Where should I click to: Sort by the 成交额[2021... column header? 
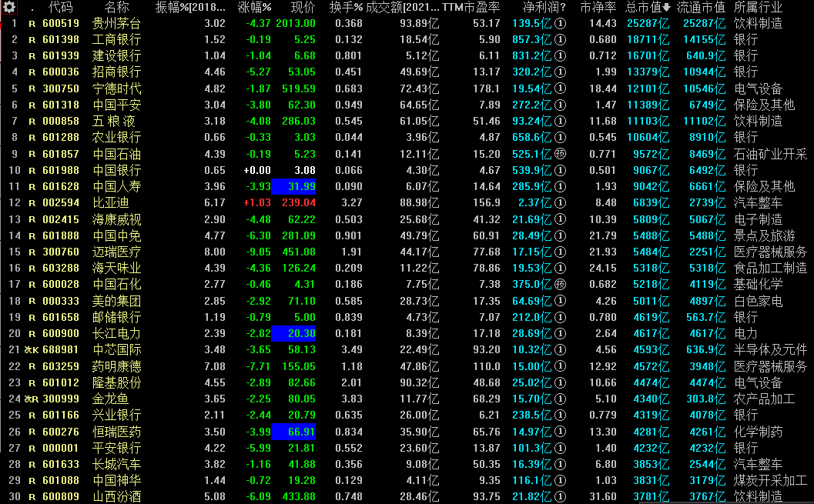[402, 7]
